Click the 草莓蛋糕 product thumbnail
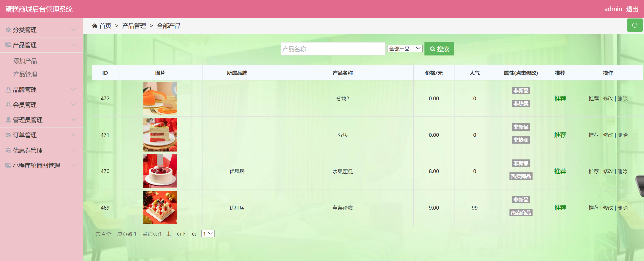 click(160, 207)
